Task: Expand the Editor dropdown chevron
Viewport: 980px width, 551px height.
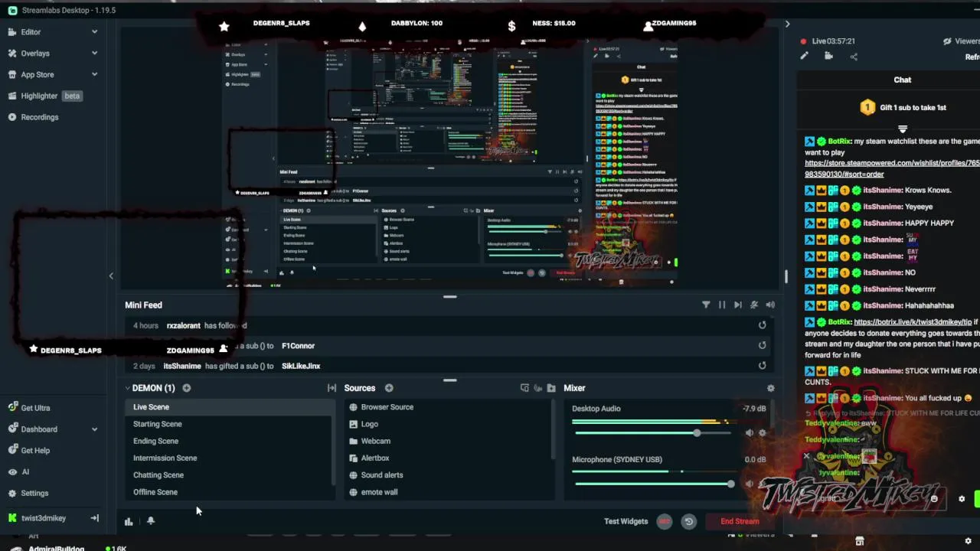Action: click(x=94, y=32)
